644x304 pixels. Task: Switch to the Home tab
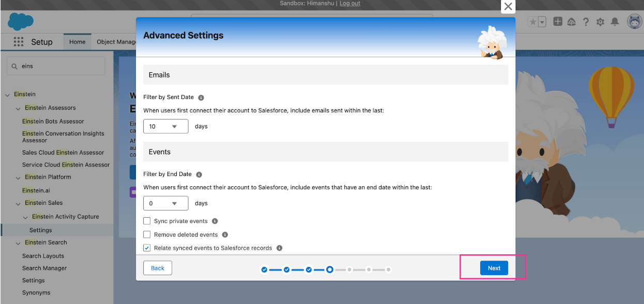77,42
